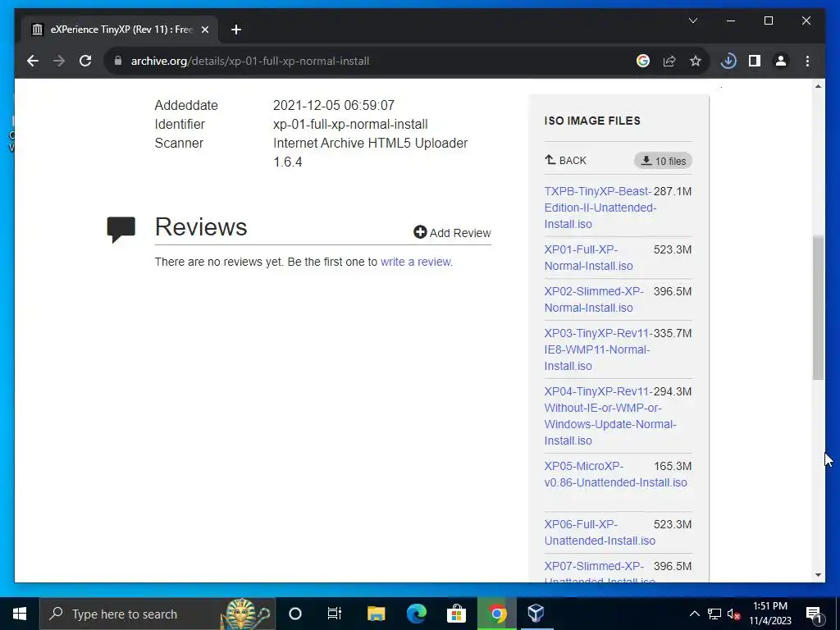Screen dimensions: 840x630
Task: Open the 'write a review' link
Action: click(416, 262)
